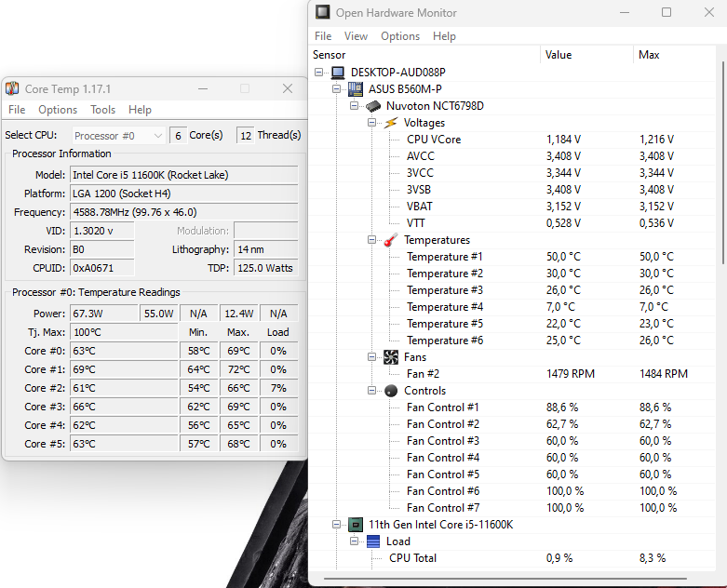Select the Temperature #4 row
Viewport: 727px width, 588px height.
click(x=512, y=307)
